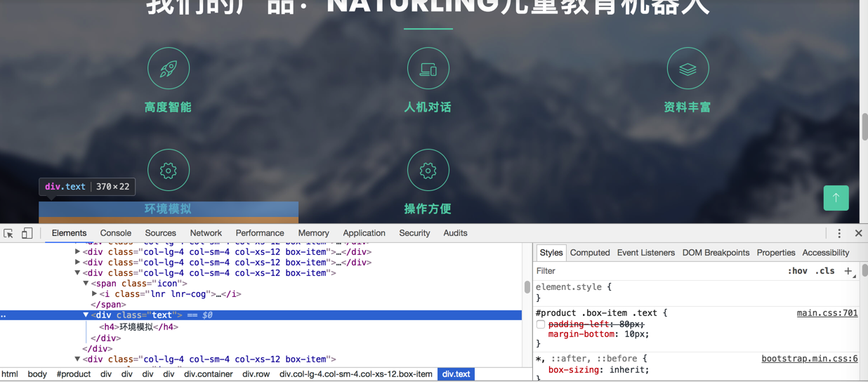The width and height of the screenshot is (868, 382).
Task: Switch to the Console tab
Action: coord(116,233)
